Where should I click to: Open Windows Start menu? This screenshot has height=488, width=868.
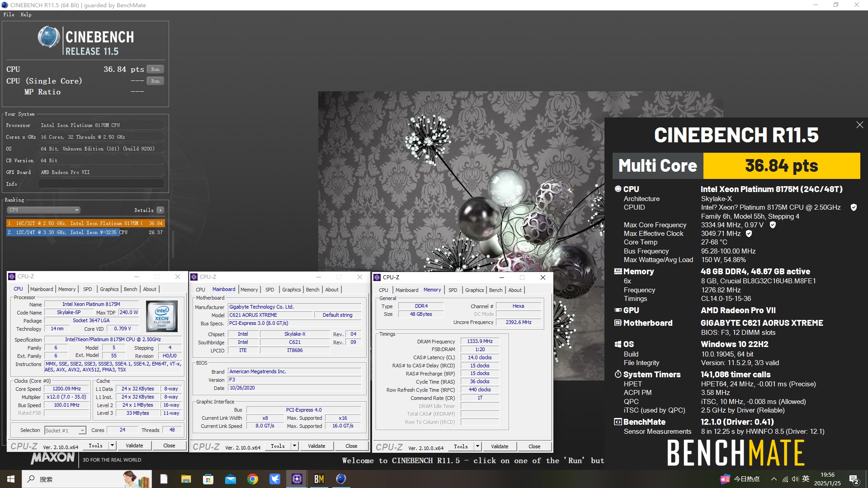(x=11, y=479)
